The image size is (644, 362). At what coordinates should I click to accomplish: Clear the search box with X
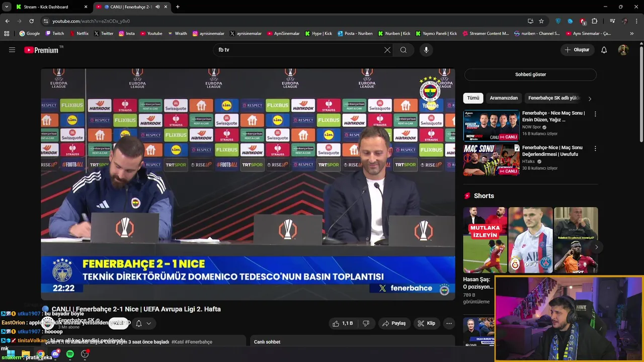click(387, 50)
